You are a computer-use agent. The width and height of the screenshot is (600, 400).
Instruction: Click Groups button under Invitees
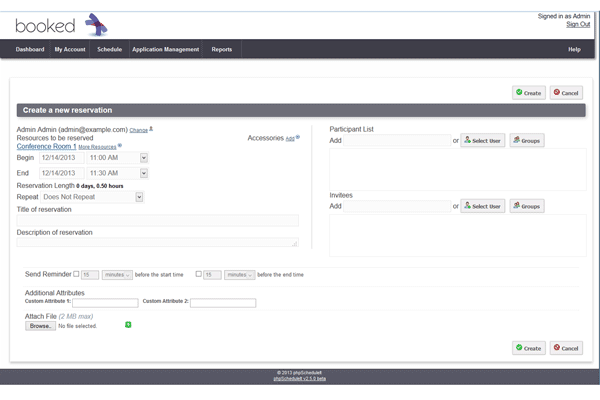[x=527, y=206]
